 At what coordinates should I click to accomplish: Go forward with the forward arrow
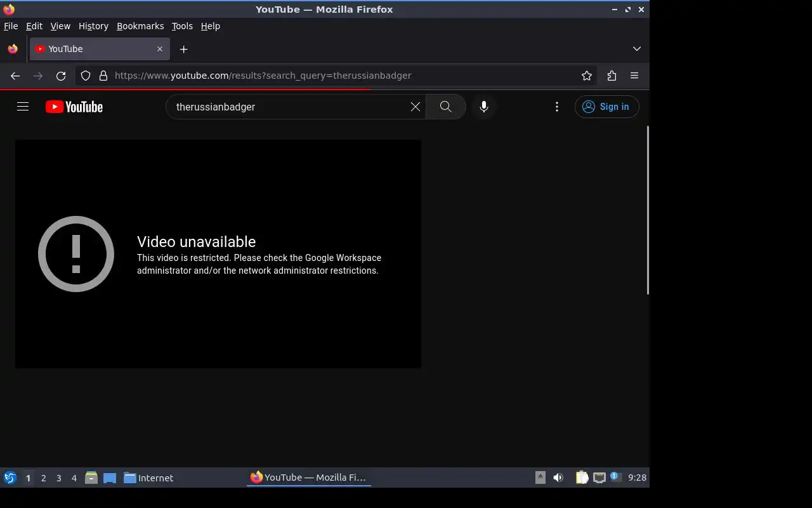[38, 76]
